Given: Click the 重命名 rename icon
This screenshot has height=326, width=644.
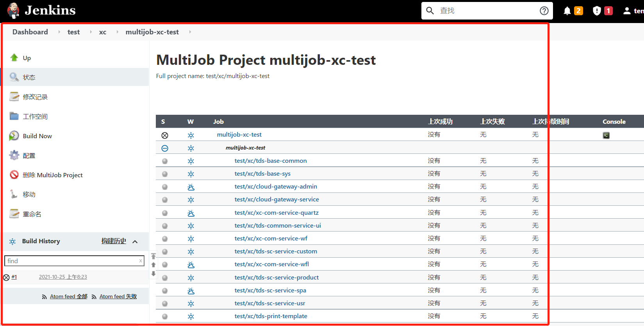Looking at the screenshot, I should [x=14, y=214].
